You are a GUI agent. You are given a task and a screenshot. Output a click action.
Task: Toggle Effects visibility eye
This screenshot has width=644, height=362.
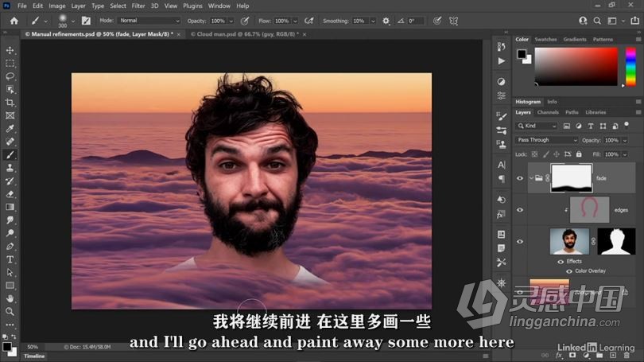561,262
